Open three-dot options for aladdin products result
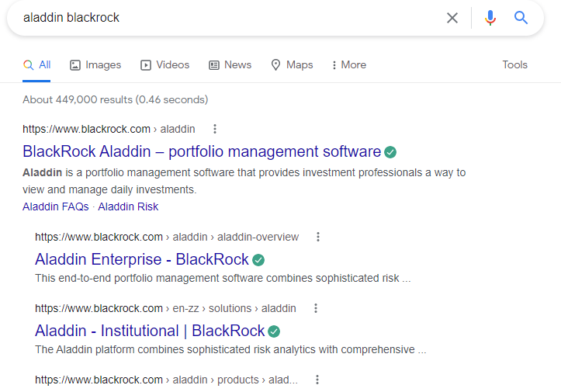Viewport: 561px width, 392px height. [x=317, y=380]
